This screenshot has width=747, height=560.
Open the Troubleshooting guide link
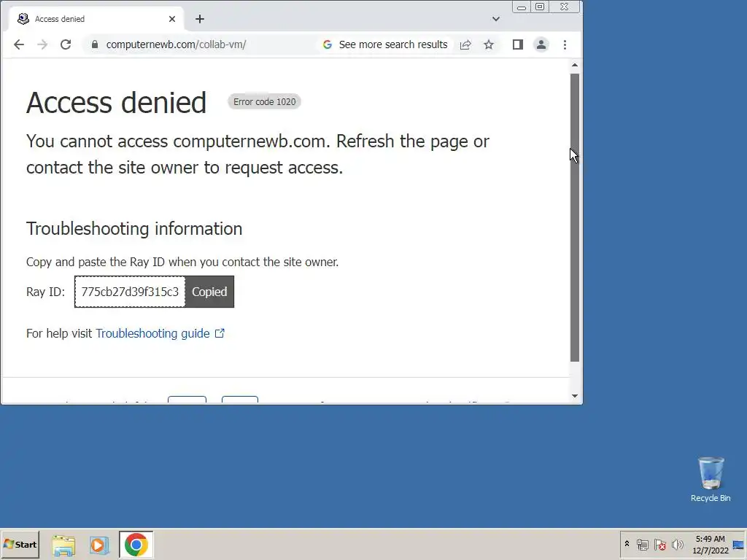[152, 334]
